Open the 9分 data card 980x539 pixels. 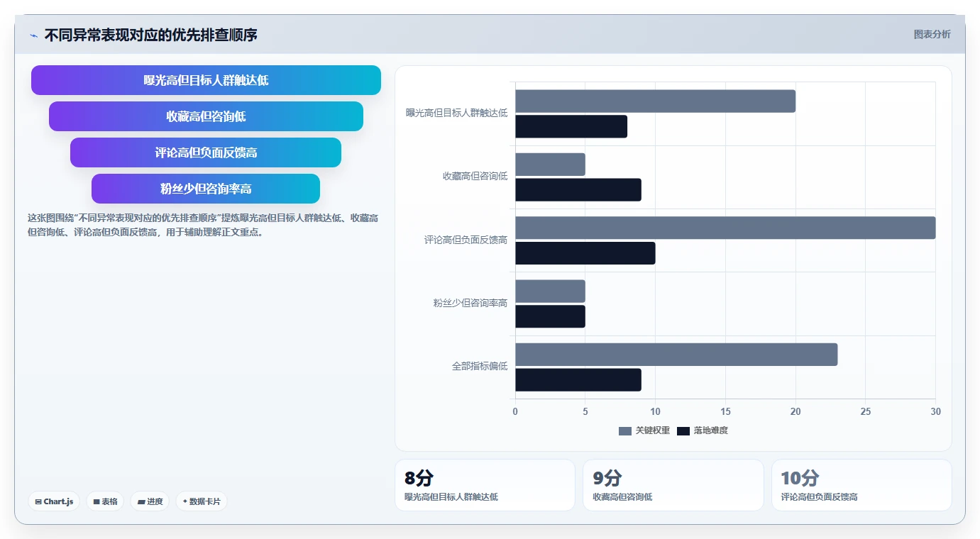(673, 485)
